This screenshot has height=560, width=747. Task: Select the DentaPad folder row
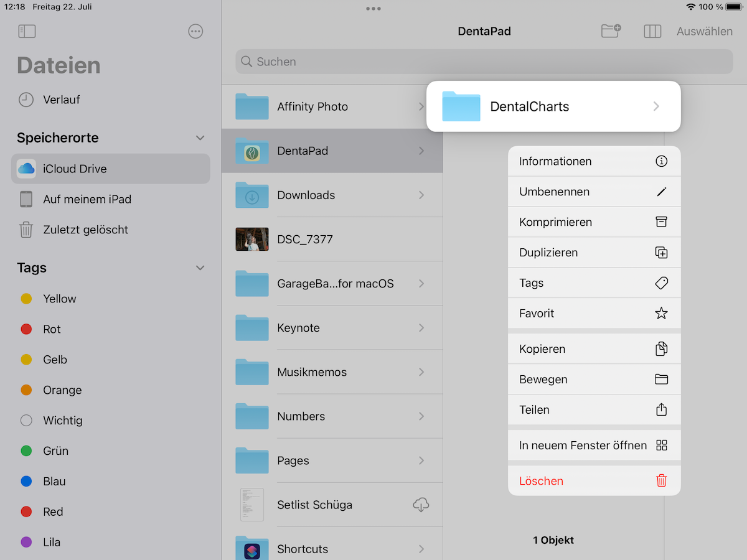coord(332,151)
